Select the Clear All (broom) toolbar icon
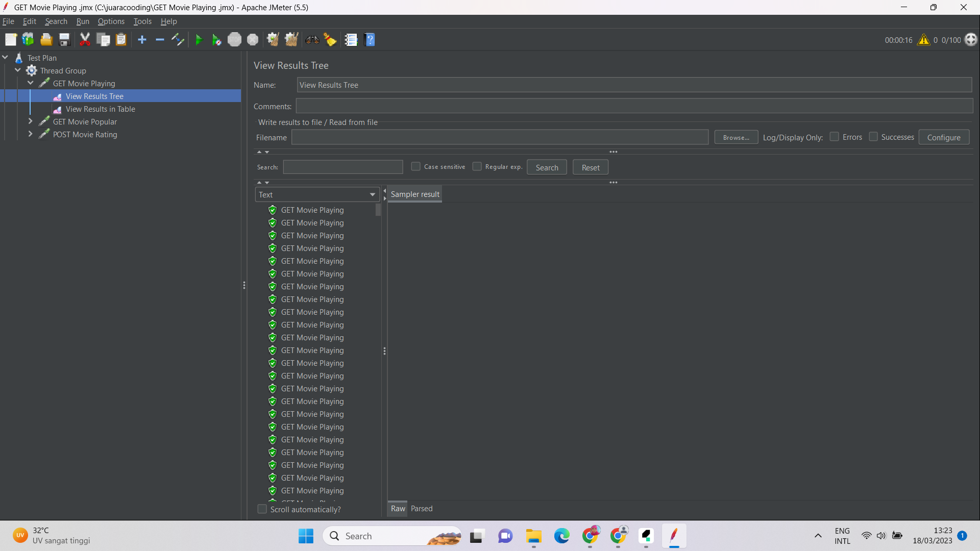The height and width of the screenshot is (551, 980). pyautogui.click(x=330, y=39)
